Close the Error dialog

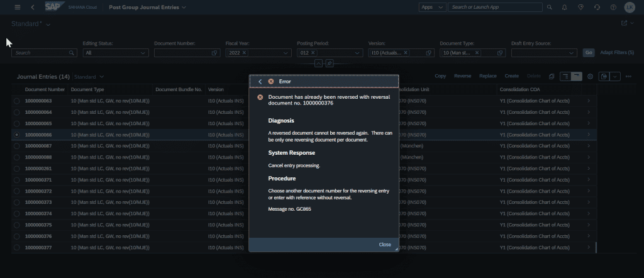[x=385, y=244]
